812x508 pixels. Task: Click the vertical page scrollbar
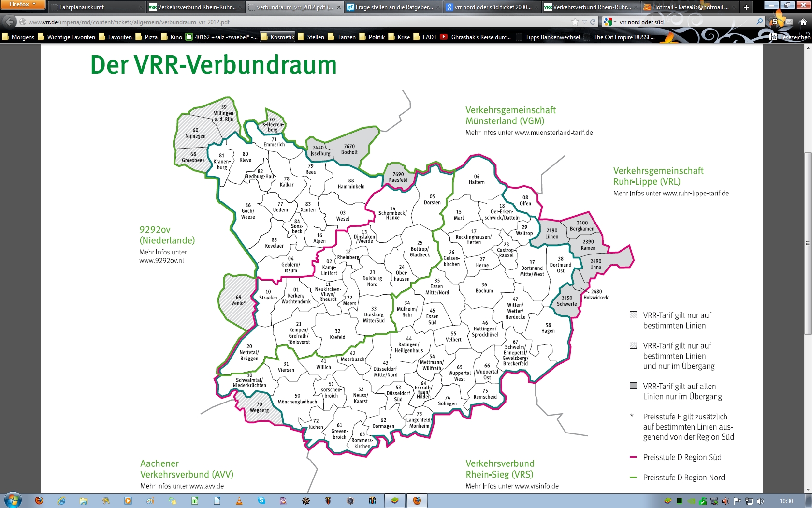[808, 242]
